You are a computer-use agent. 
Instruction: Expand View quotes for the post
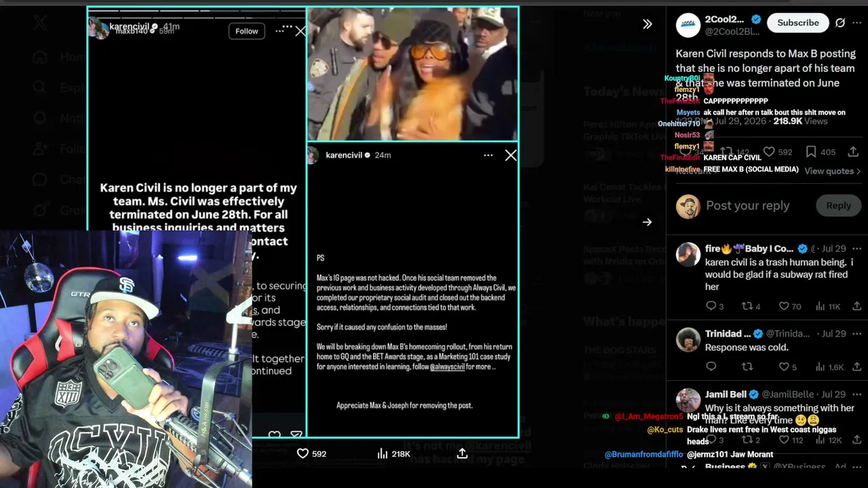click(832, 171)
